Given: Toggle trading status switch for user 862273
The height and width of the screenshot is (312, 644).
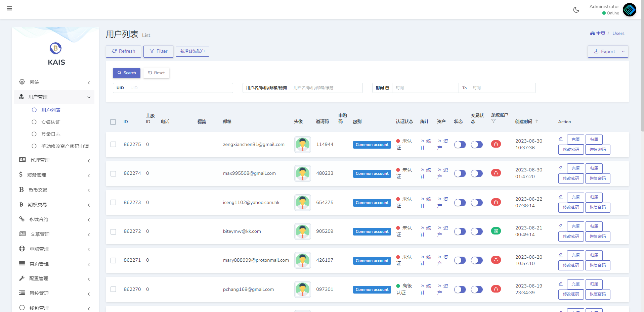Looking at the screenshot, I should (x=477, y=203).
